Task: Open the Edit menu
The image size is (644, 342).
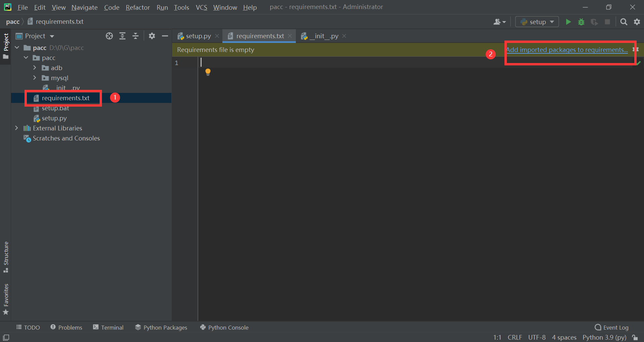Action: point(40,7)
